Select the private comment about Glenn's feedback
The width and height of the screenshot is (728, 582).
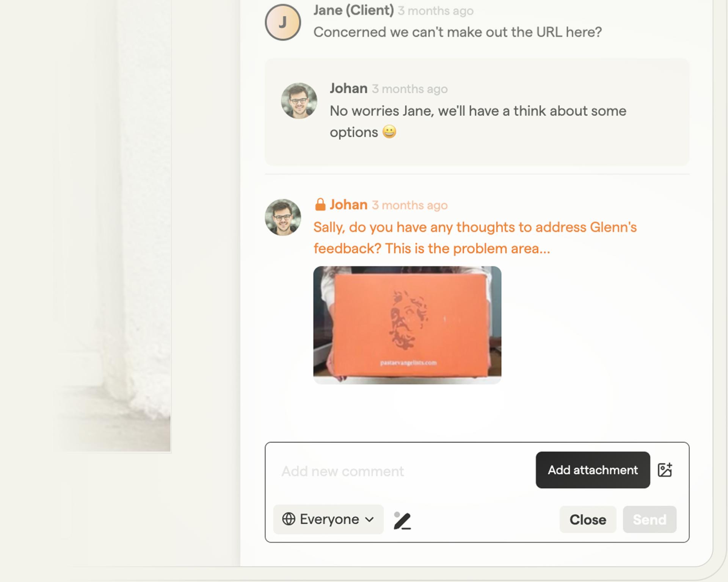475,238
